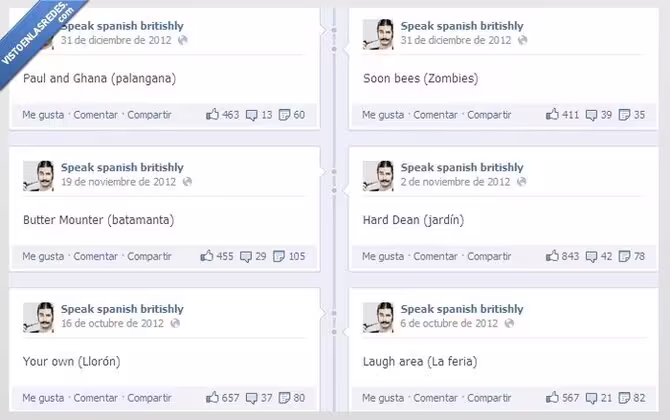Click comment bubble icon showing 37

(252, 398)
